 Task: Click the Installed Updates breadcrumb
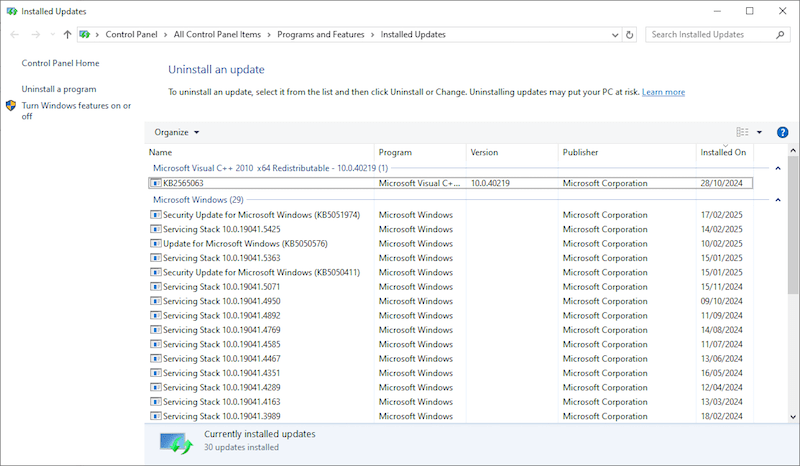(x=413, y=35)
